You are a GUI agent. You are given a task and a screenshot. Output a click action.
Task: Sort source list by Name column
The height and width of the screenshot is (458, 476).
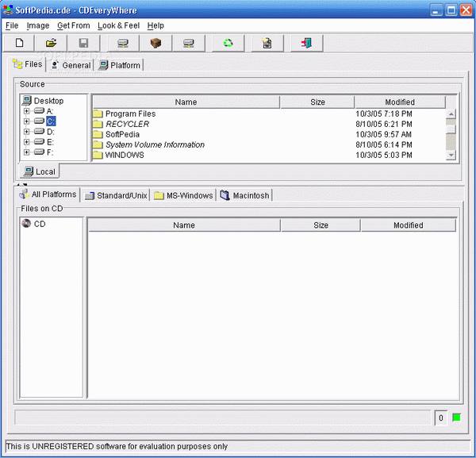(186, 102)
